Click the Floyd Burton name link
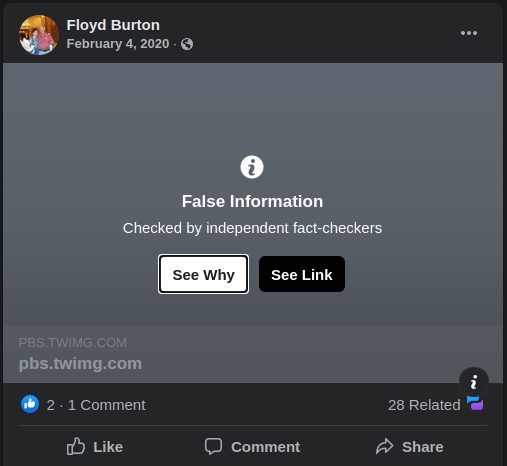The height and width of the screenshot is (466, 507). tap(113, 25)
